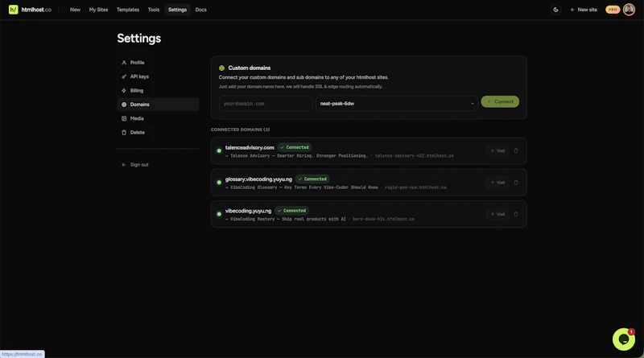The height and width of the screenshot is (358, 644).
Task: Click the Custom domains globe icon
Action: [222, 68]
